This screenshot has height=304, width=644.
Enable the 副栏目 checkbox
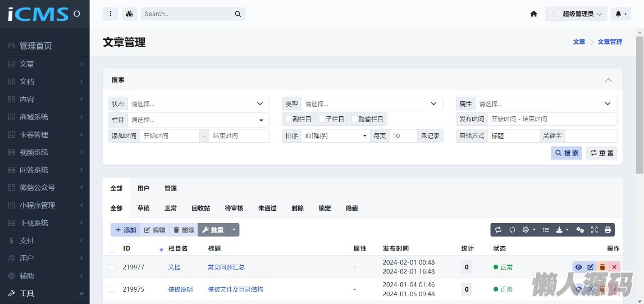click(289, 119)
